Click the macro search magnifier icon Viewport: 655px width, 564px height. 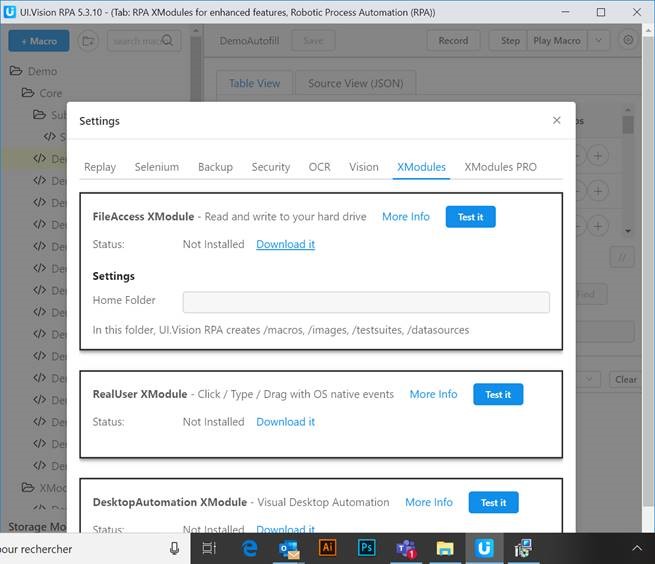click(x=167, y=41)
